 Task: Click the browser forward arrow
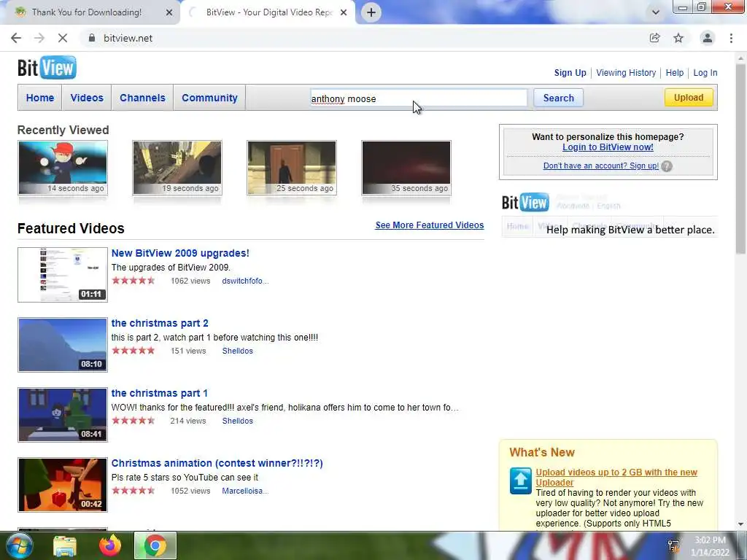click(x=39, y=38)
